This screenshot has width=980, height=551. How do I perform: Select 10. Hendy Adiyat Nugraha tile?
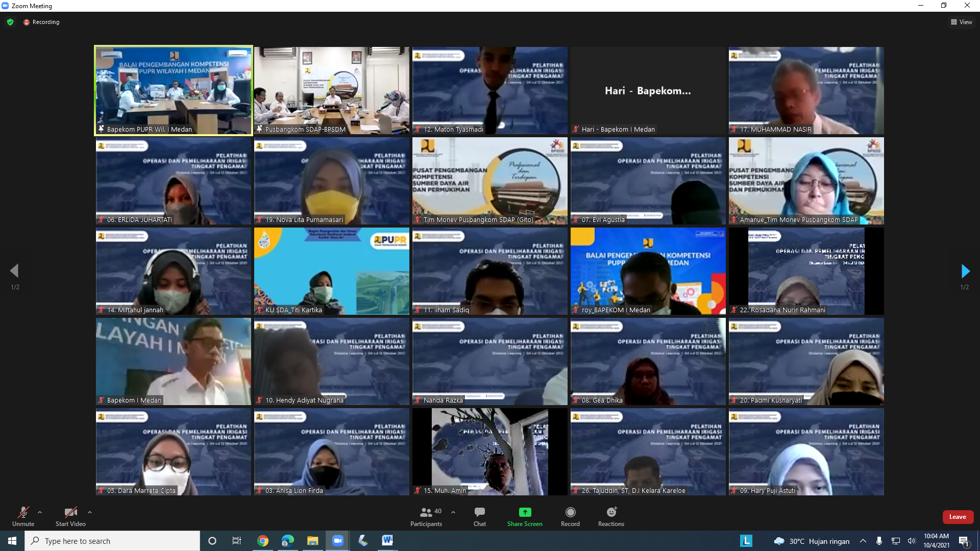tap(332, 361)
